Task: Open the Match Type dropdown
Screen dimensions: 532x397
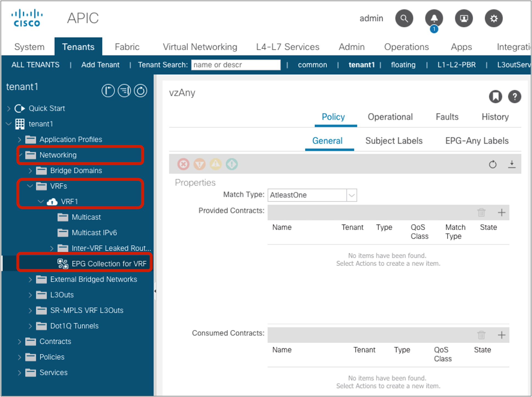Action: [352, 195]
